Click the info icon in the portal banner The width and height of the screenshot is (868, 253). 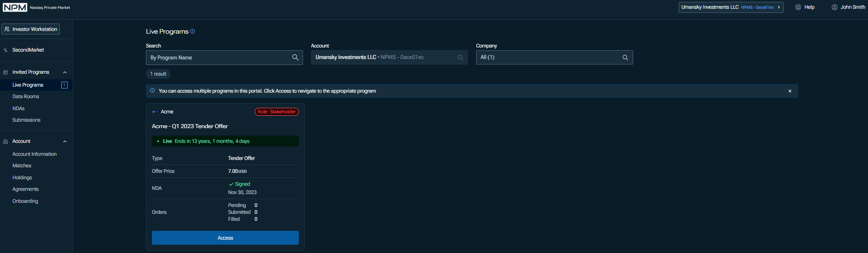tap(152, 91)
